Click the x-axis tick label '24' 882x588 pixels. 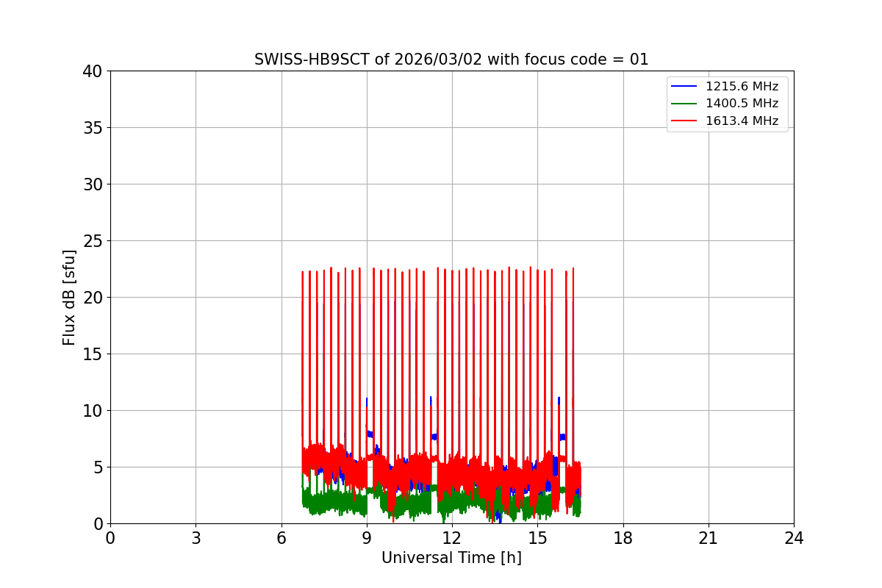click(x=794, y=538)
